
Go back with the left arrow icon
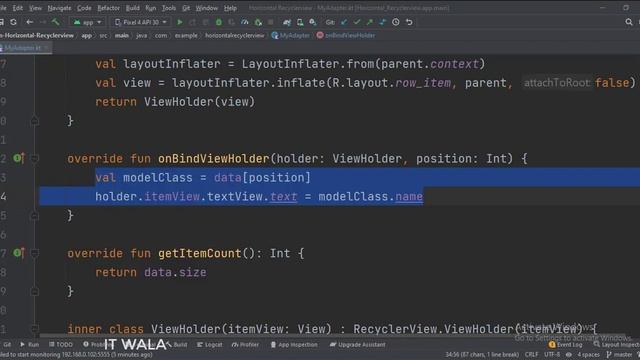(x=29, y=22)
